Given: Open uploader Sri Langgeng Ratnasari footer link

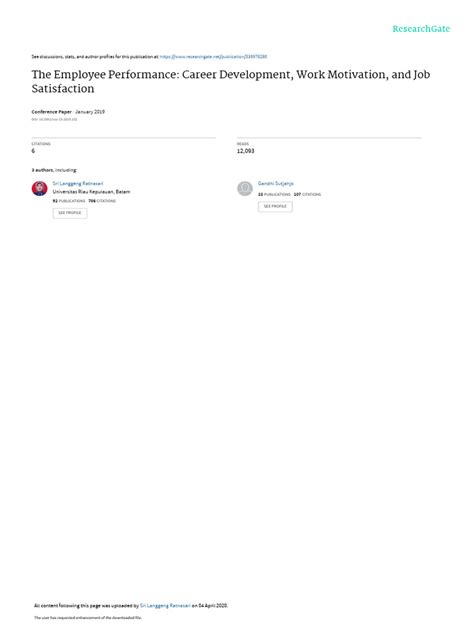Looking at the screenshot, I should click(x=165, y=605).
